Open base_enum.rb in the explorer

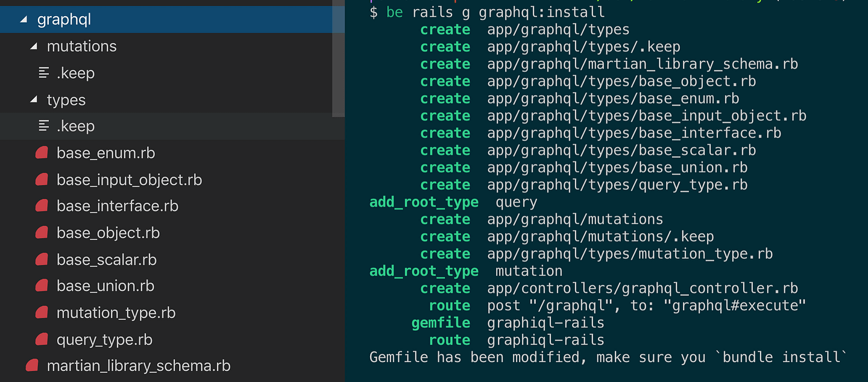106,153
